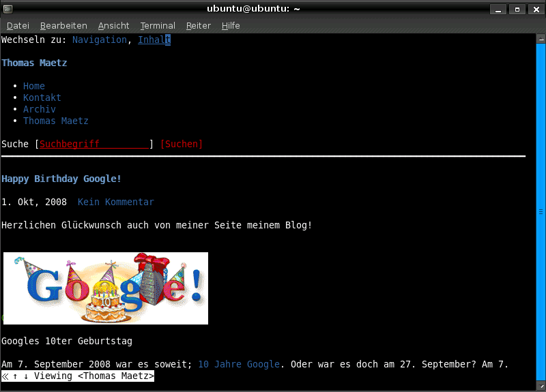Click the Google birthday doodle image

[x=106, y=288]
